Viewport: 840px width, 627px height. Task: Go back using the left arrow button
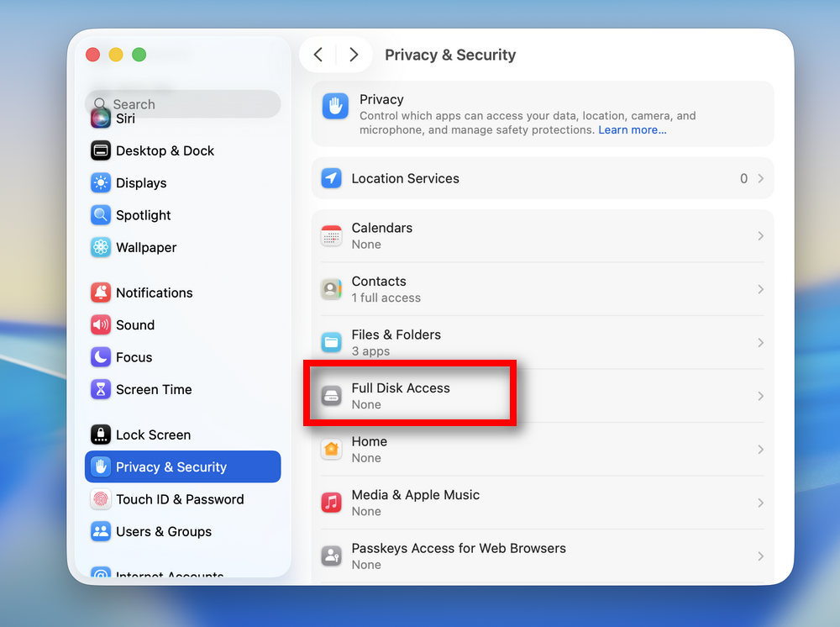point(318,54)
